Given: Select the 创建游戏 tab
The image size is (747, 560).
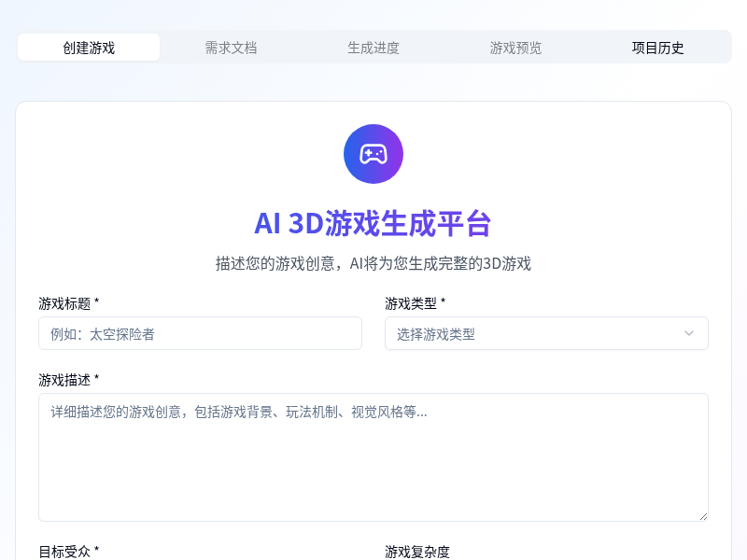Looking at the screenshot, I should (x=89, y=47).
